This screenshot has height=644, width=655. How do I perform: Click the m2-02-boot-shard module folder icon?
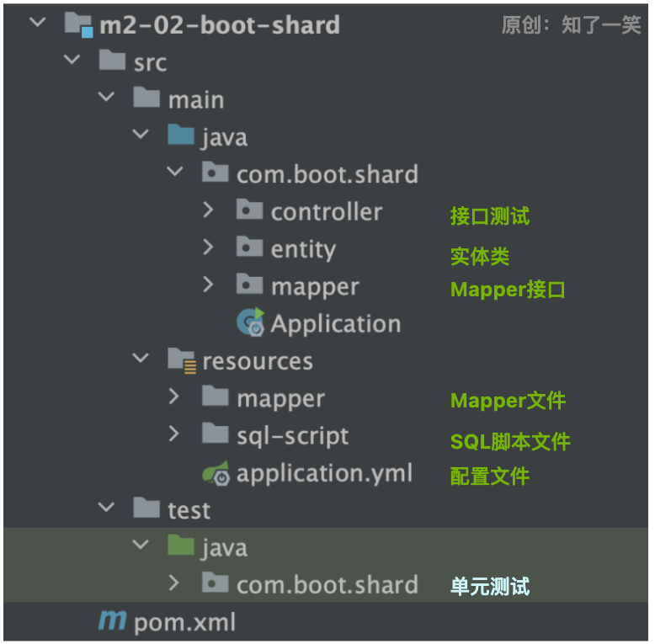[x=78, y=24]
